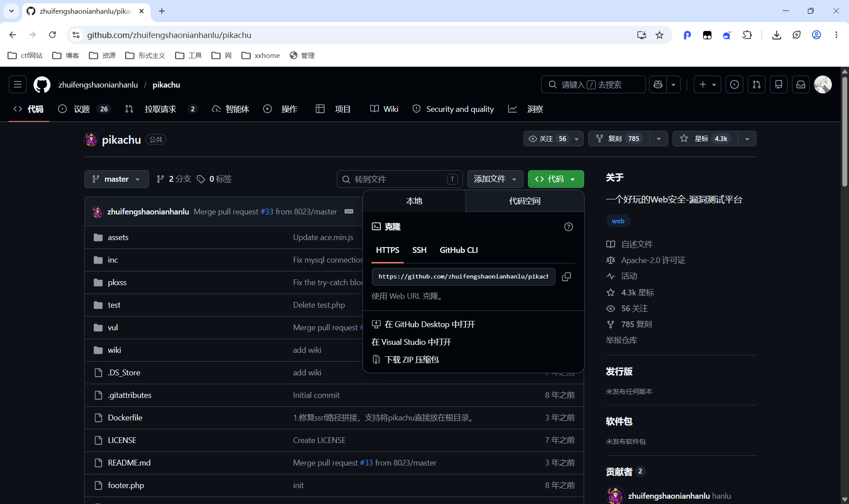Download the repository ZIP archive
Viewport: 849px width, 504px height.
coord(405,360)
